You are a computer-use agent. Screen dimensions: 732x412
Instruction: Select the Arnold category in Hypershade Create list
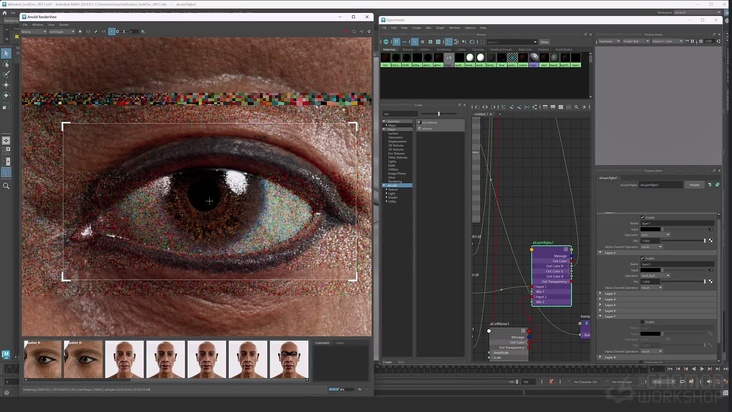click(397, 185)
